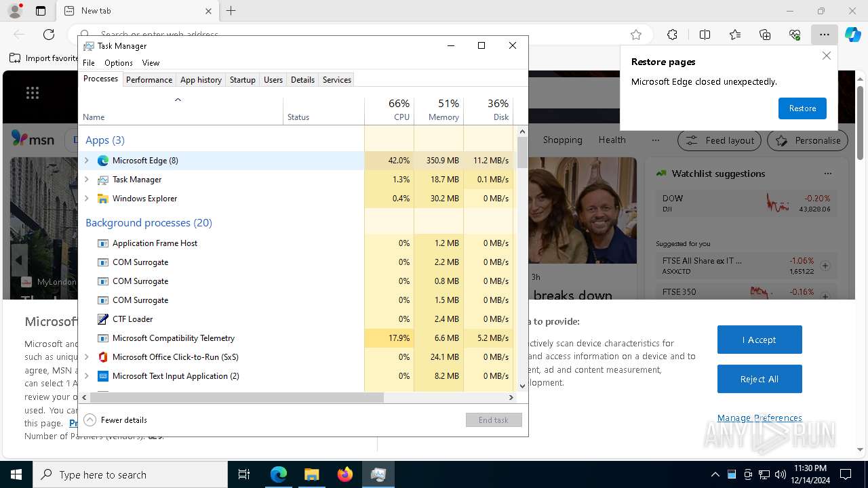Viewport: 868px width, 488px height.
Task: Click Microsoft Compatibility Telemetry icon
Action: [103, 338]
